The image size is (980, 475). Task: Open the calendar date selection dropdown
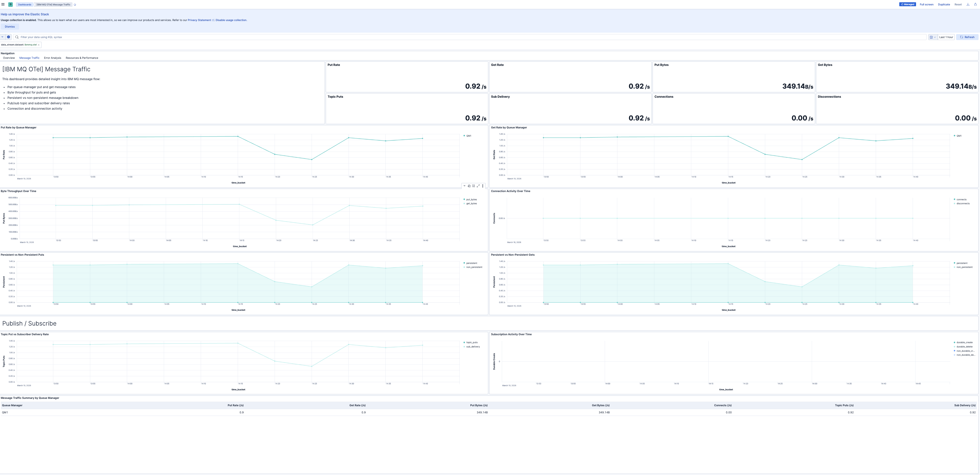[x=933, y=37]
